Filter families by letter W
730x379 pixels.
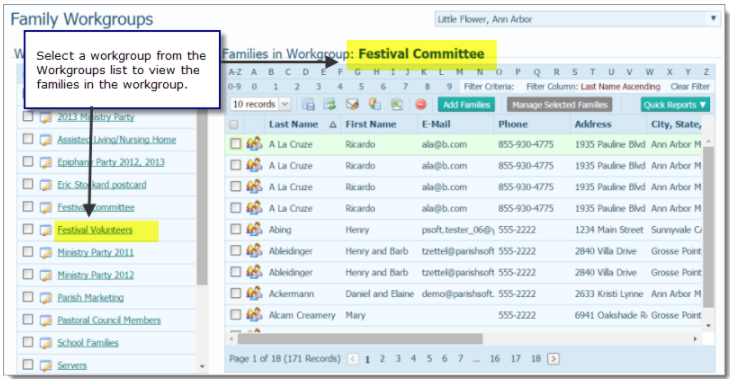point(649,72)
